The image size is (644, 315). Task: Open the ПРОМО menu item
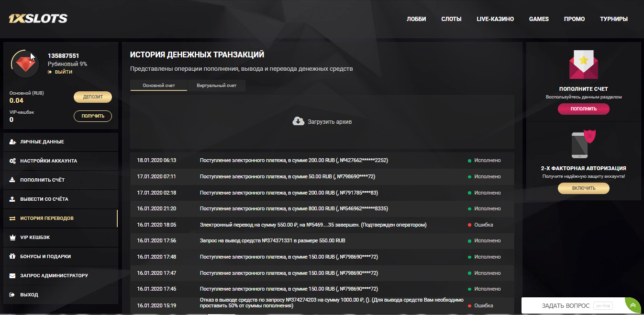point(574,19)
